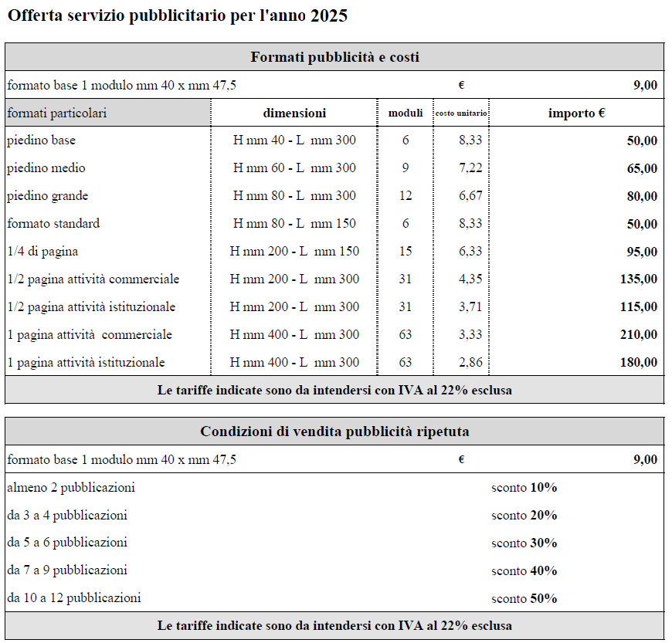Select '1/2 pagina attività commerciale' row label

pyautogui.click(x=93, y=279)
